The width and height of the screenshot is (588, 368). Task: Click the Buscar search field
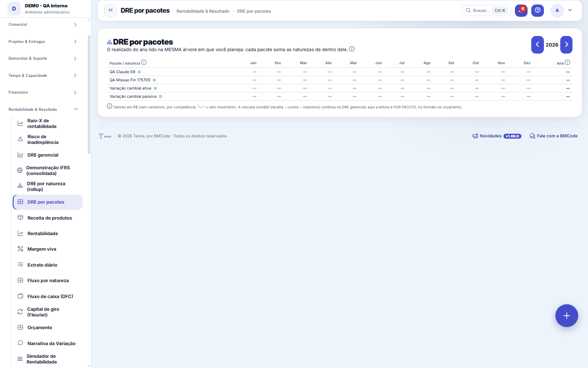coord(486,10)
